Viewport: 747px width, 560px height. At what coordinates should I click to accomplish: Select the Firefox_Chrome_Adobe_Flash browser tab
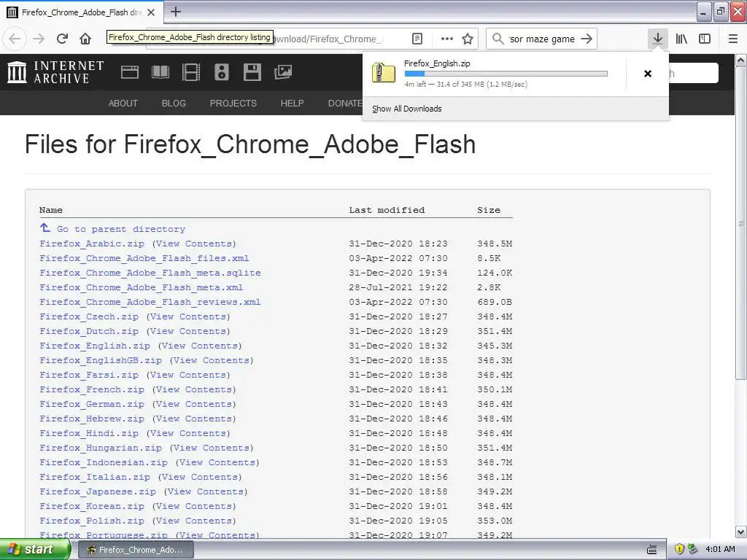coord(82,12)
